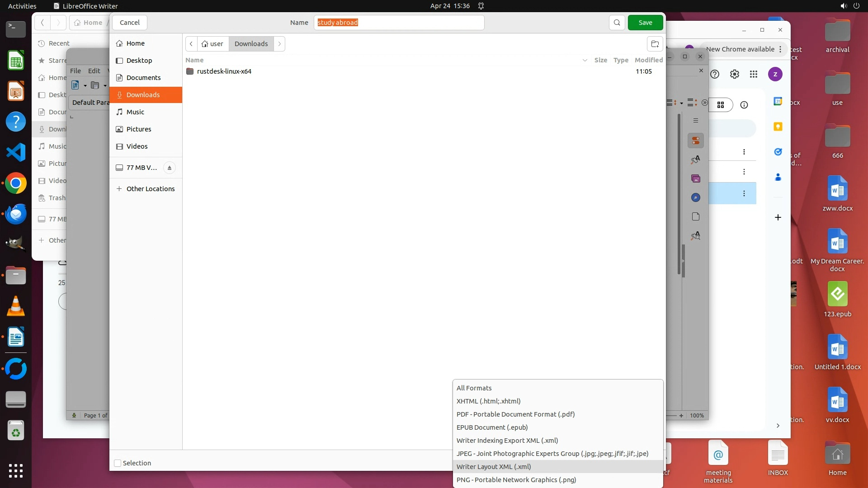Open Thunderbird mail from the dock
This screenshot has width=868, height=488.
16,214
